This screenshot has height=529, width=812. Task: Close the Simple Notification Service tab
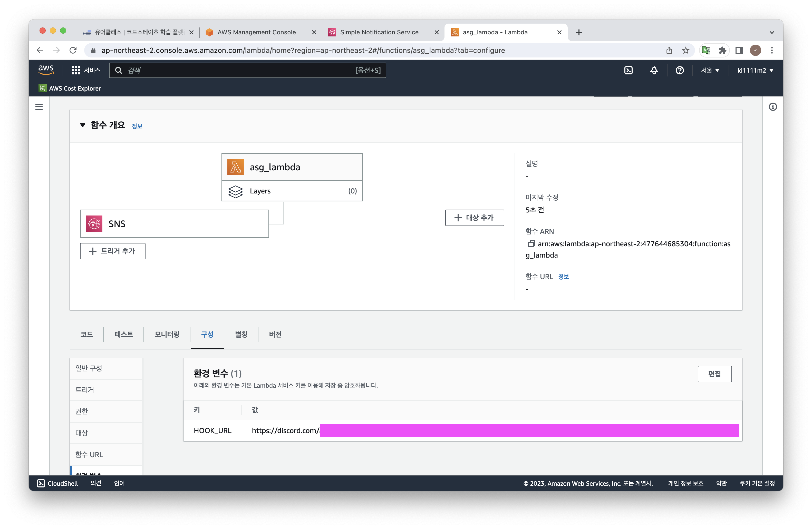point(436,32)
